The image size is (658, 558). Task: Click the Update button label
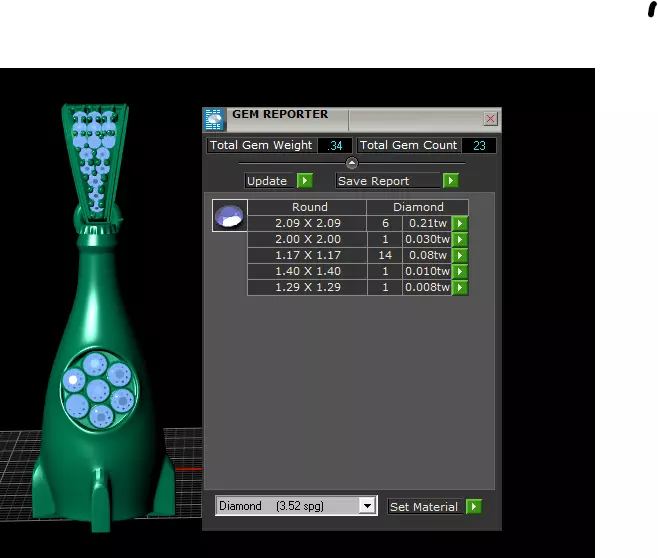pos(267,181)
